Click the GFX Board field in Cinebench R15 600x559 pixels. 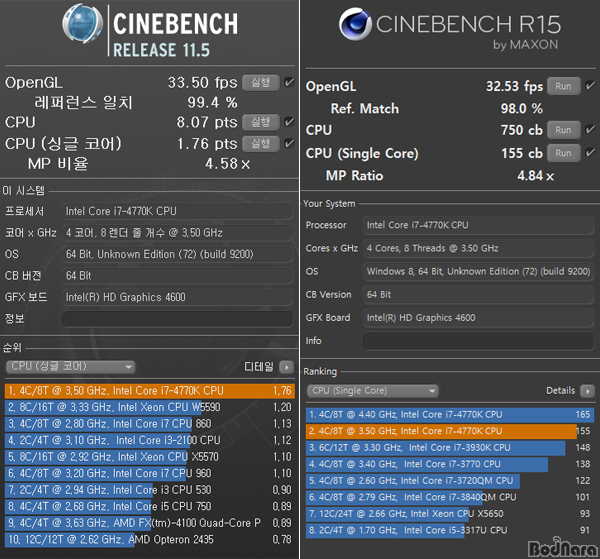pyautogui.click(x=478, y=318)
